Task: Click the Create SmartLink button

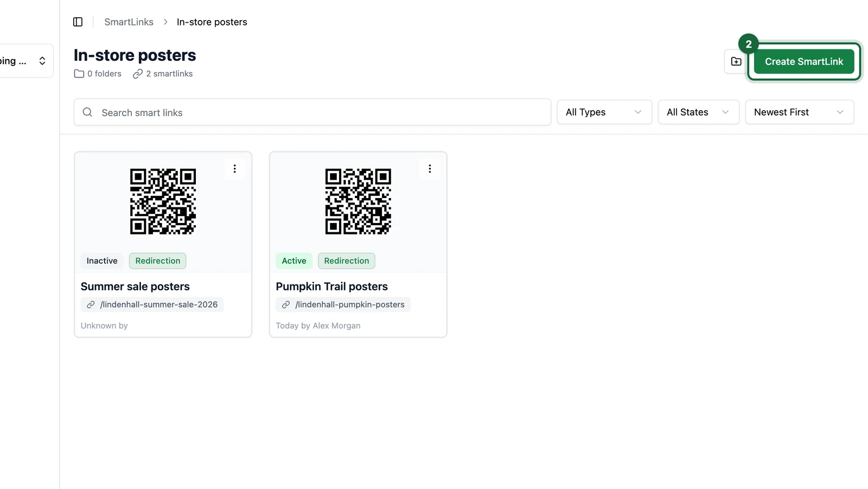Action: tap(804, 61)
